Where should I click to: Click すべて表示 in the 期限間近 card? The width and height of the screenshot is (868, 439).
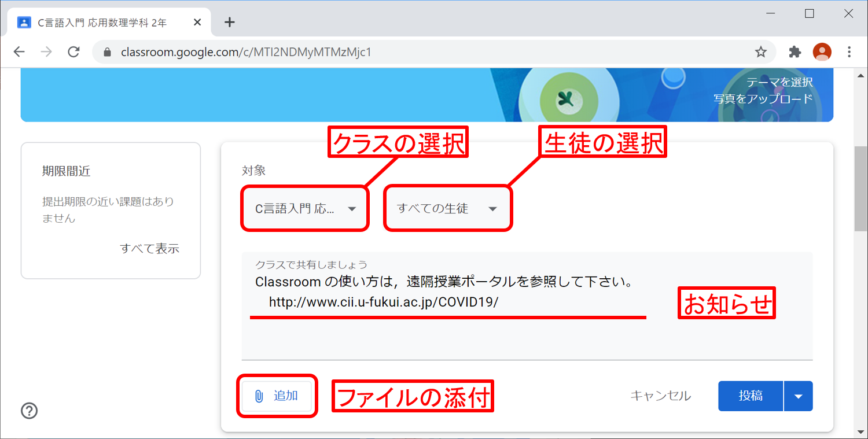coord(149,249)
